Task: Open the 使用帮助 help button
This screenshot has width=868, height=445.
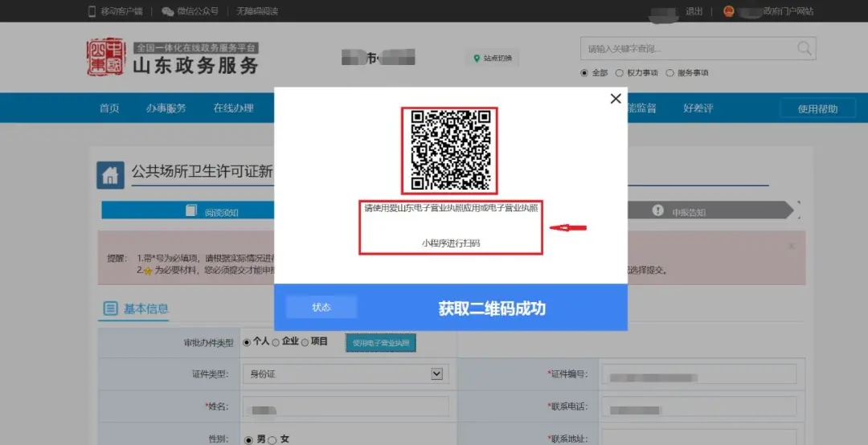Action: [817, 109]
